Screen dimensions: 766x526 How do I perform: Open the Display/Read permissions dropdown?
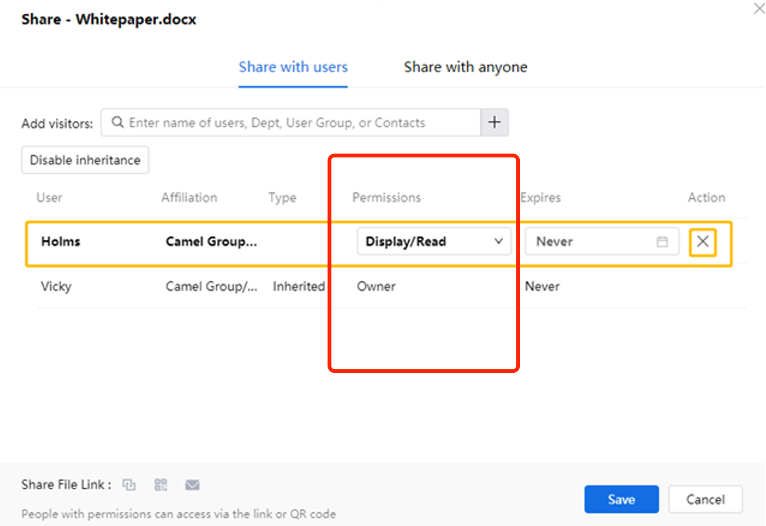[x=434, y=242]
